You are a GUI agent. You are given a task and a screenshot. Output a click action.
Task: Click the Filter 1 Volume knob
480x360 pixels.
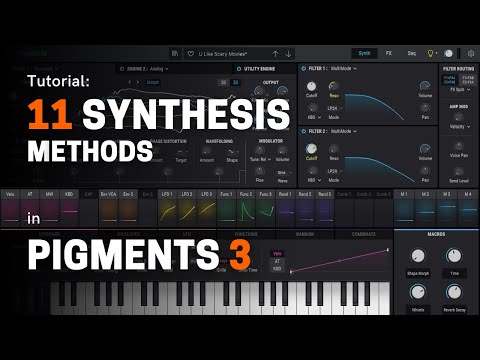[425, 86]
